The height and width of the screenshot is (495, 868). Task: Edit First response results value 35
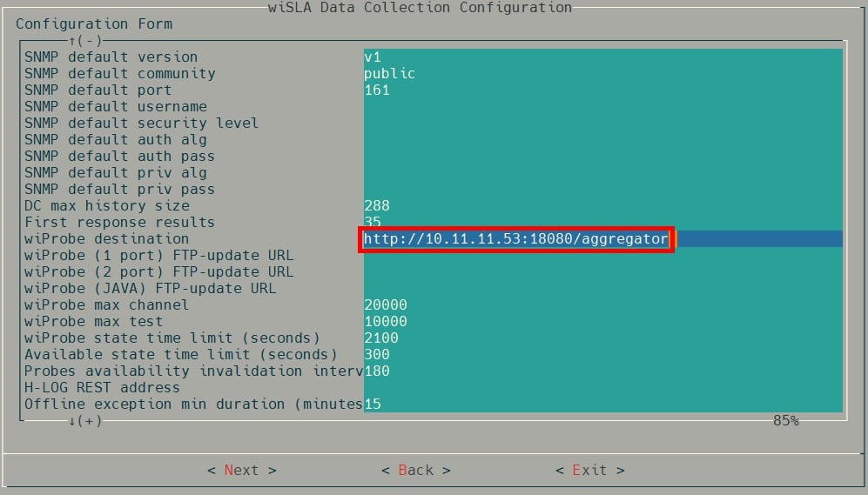pos(602,223)
